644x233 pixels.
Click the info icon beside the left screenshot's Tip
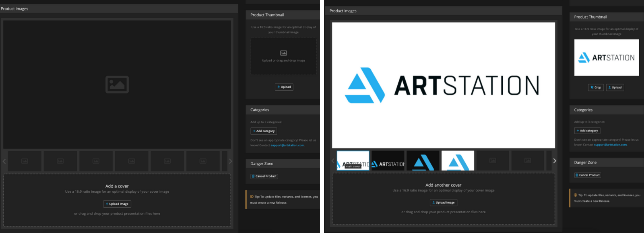pyautogui.click(x=252, y=197)
